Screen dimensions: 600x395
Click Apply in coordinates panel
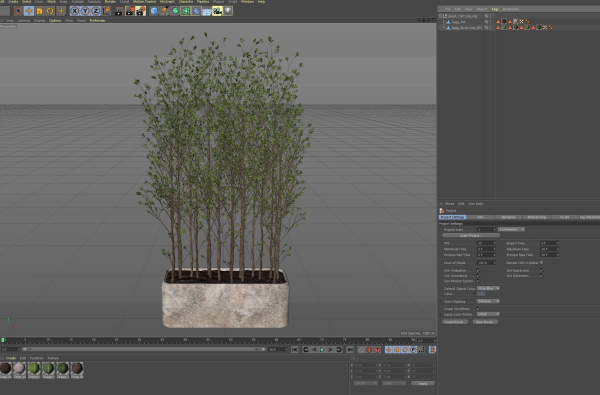423,383
